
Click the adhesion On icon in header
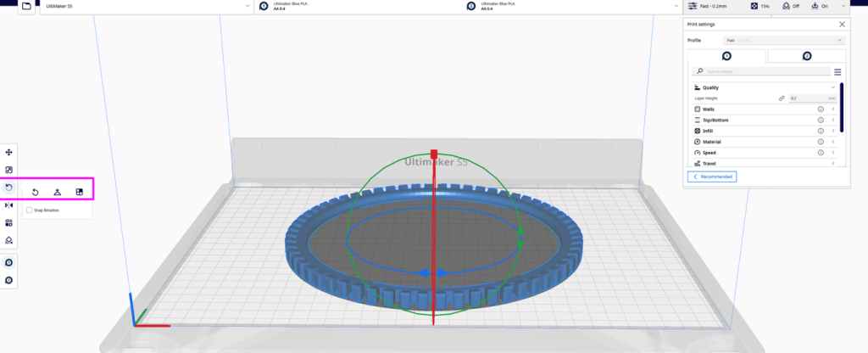815,6
